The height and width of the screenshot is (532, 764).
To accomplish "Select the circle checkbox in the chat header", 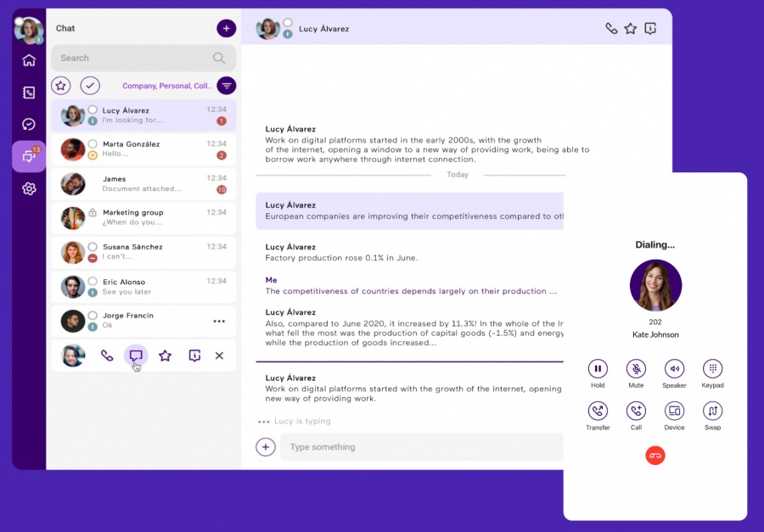I will [x=288, y=22].
